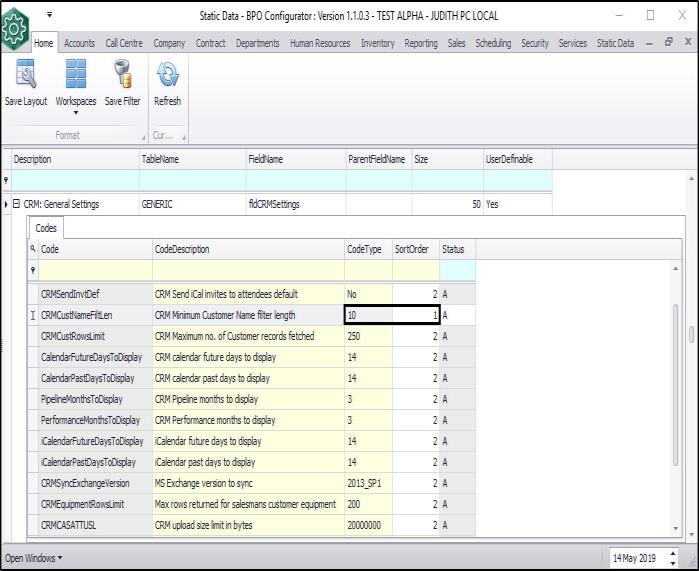699x571 pixels.
Task: Click the date stepper up arrow
Action: point(672,552)
